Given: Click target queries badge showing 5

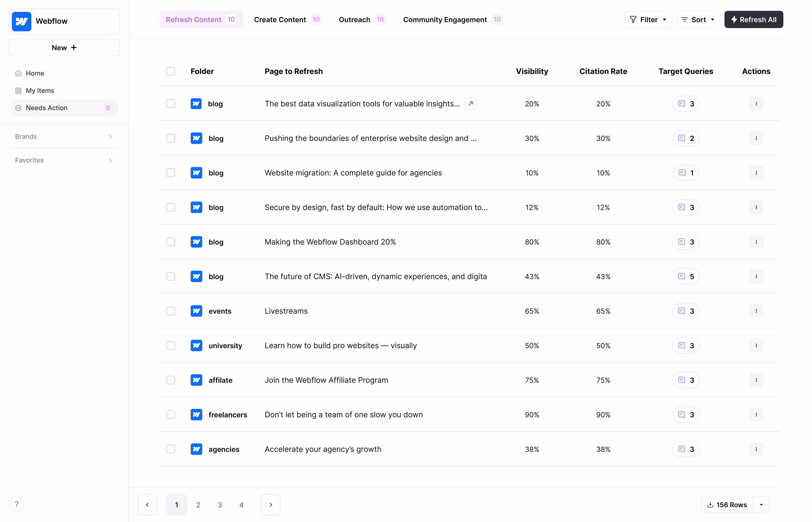Looking at the screenshot, I should [x=686, y=277].
